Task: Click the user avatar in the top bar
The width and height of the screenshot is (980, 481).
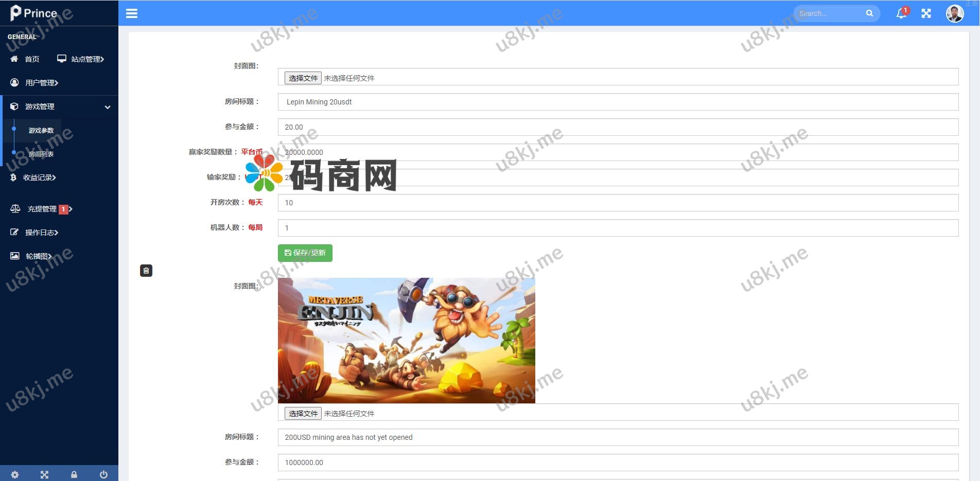Action: point(955,13)
